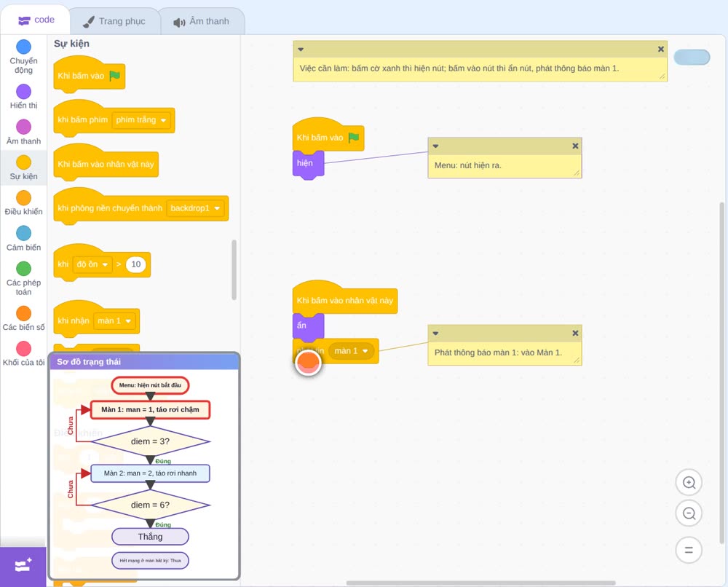Open the backdrop1 dropdown

coord(195,208)
